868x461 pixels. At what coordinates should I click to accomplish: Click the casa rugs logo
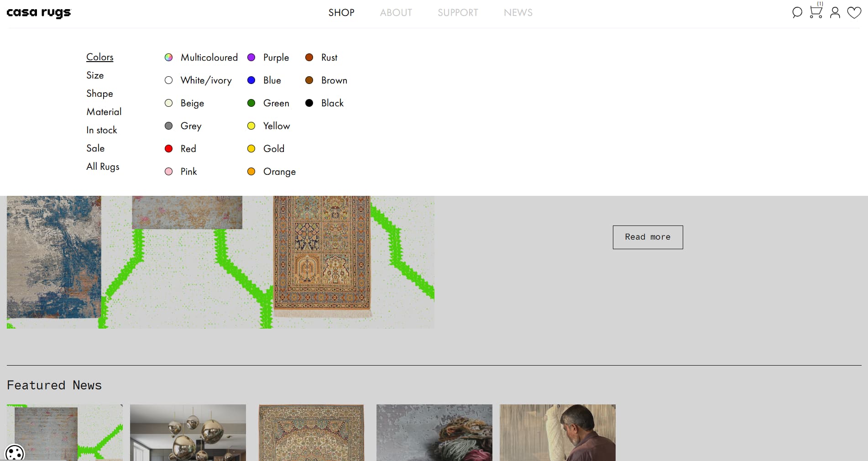point(39,13)
